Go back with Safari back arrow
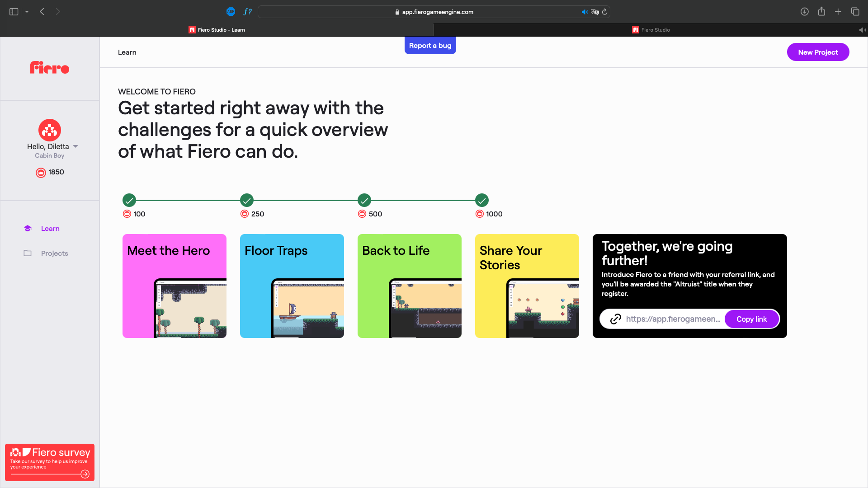The width and height of the screenshot is (868, 488). (x=42, y=12)
